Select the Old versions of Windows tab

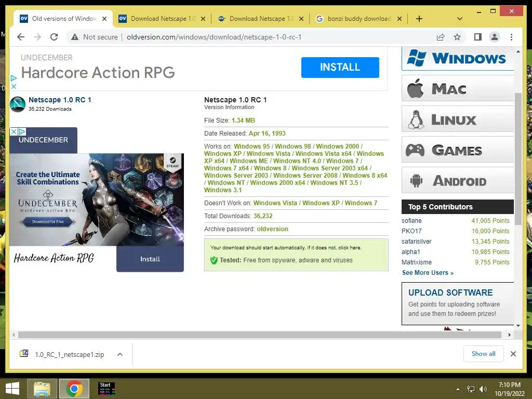[63, 19]
